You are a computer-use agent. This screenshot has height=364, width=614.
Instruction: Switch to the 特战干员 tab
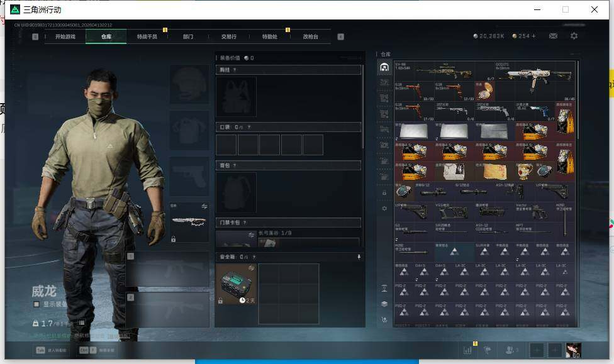point(147,37)
